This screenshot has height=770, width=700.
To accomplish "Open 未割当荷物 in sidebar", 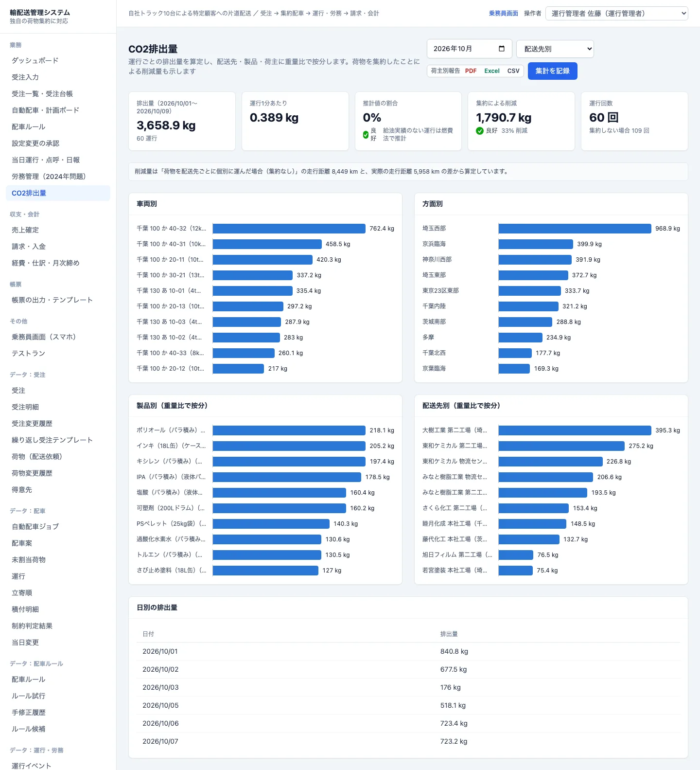I will pos(58,560).
